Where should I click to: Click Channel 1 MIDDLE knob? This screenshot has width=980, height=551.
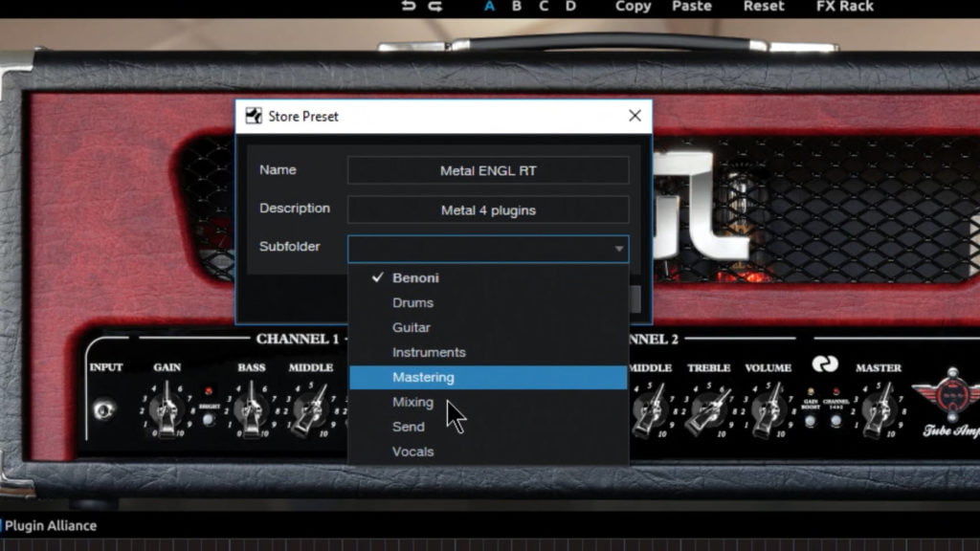click(311, 410)
